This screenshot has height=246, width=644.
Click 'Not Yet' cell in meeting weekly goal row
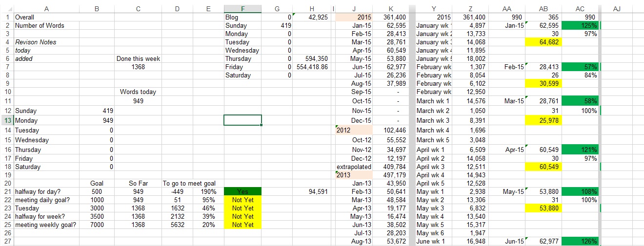click(242, 225)
